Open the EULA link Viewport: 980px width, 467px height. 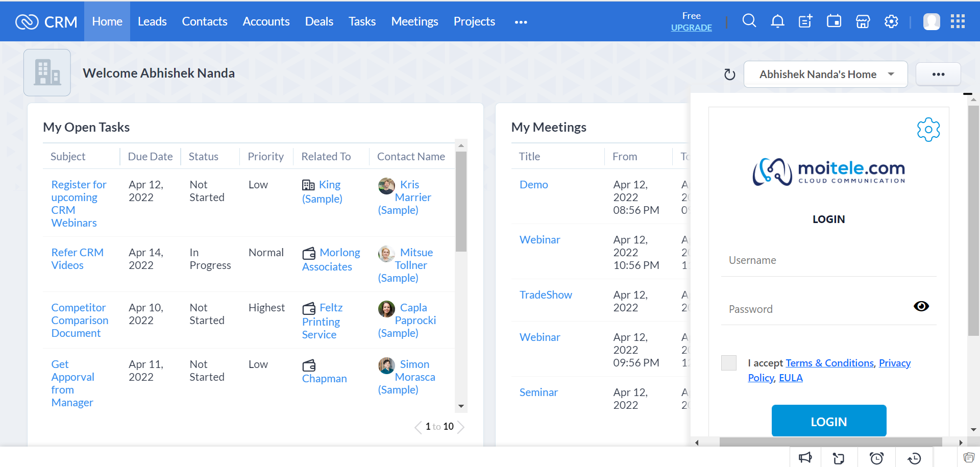[x=791, y=378]
